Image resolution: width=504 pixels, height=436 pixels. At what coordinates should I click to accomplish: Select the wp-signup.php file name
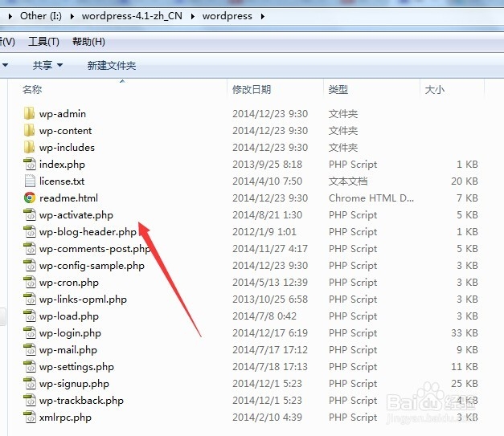tap(74, 384)
